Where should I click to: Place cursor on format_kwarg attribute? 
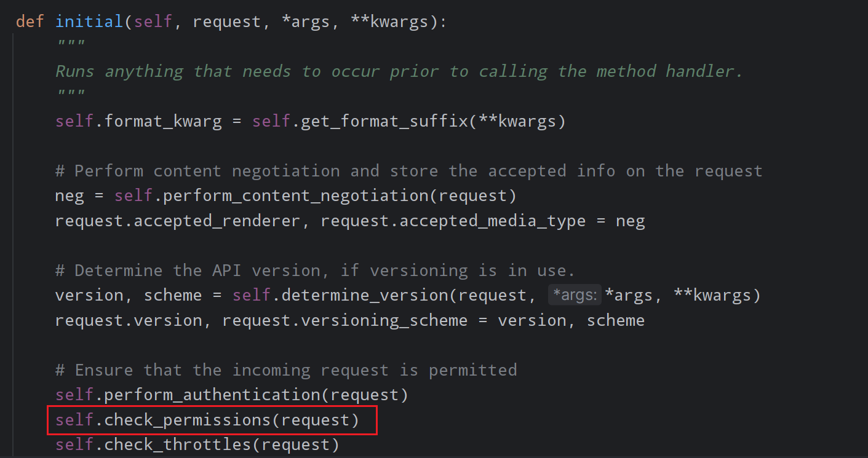point(163,121)
